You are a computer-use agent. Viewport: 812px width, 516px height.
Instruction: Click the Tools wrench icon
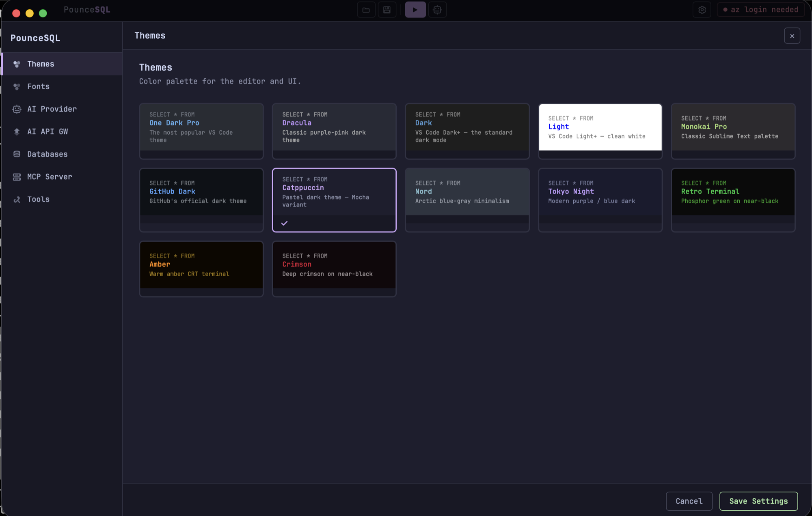point(17,199)
